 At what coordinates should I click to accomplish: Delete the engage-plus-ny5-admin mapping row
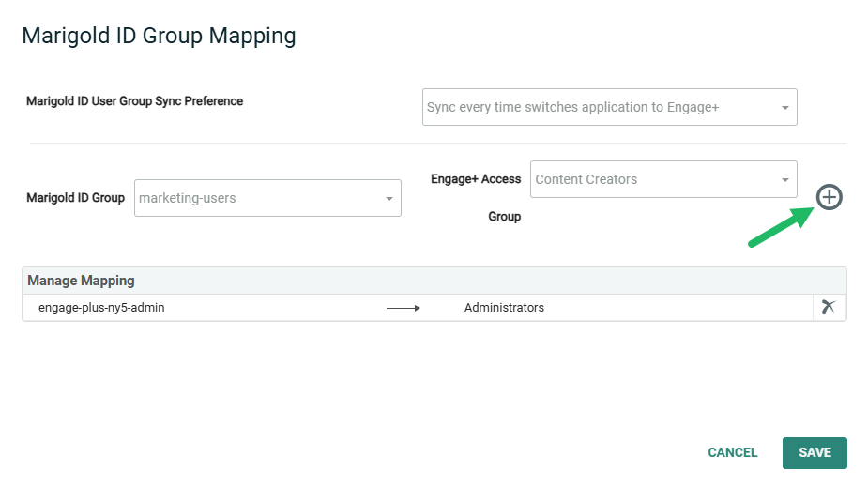828,307
